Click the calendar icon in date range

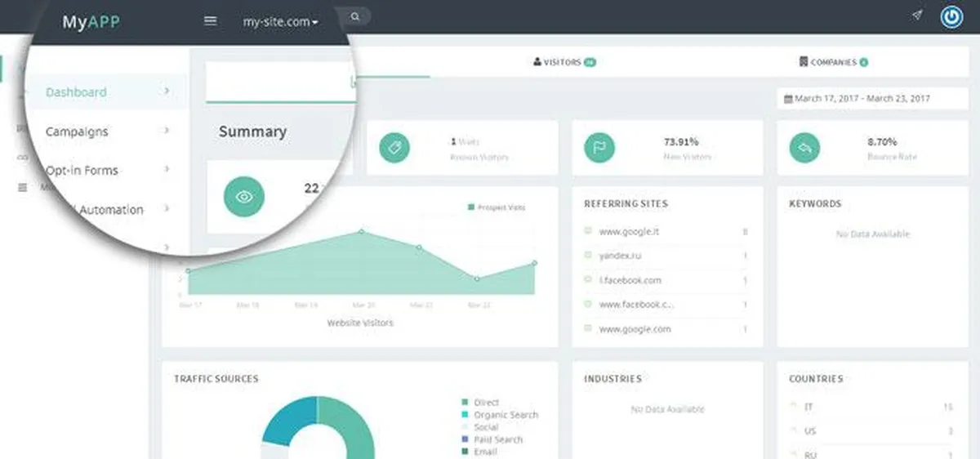click(789, 99)
